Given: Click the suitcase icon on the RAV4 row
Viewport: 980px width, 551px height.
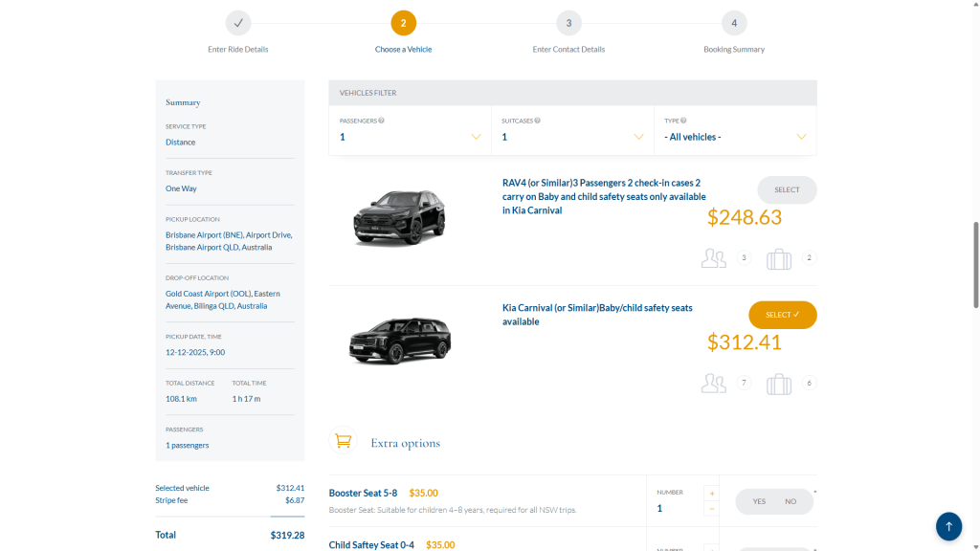Looking at the screenshot, I should click(778, 257).
